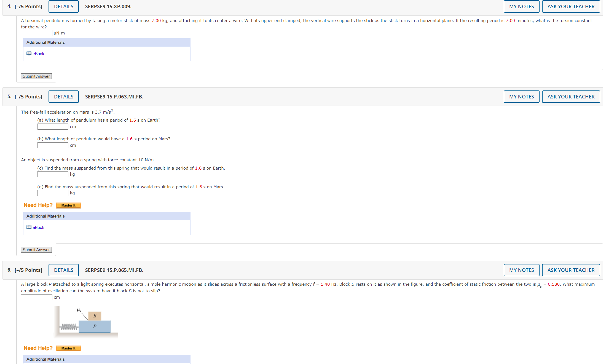Open MY NOTES for question 6
The height and width of the screenshot is (364, 606).
coord(521,270)
